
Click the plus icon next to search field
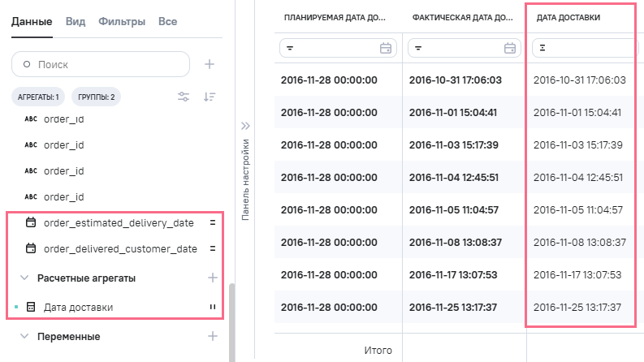[210, 64]
